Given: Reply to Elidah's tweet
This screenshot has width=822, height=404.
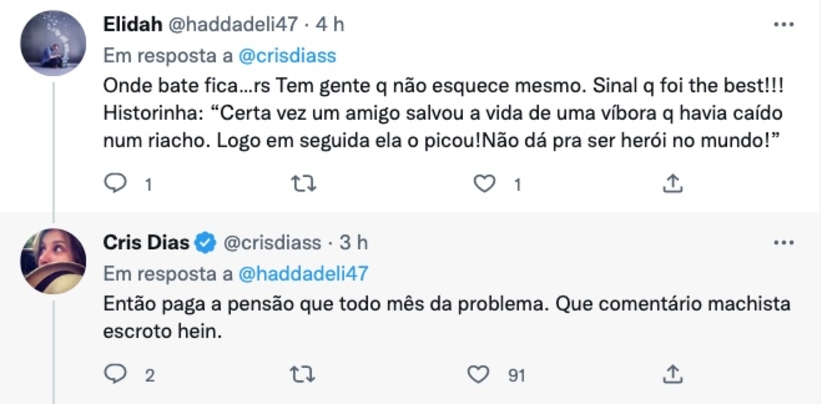Looking at the screenshot, I should pos(117,184).
